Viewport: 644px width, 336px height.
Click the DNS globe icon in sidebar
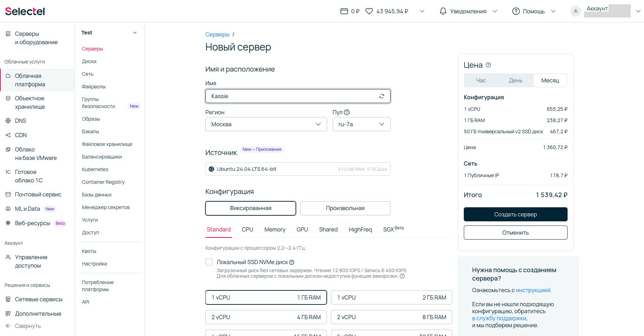[x=8, y=121]
